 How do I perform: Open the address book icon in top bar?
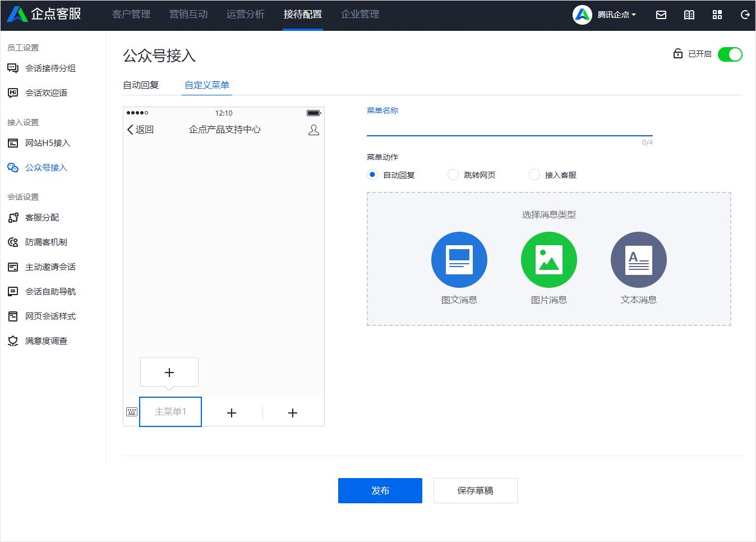689,15
